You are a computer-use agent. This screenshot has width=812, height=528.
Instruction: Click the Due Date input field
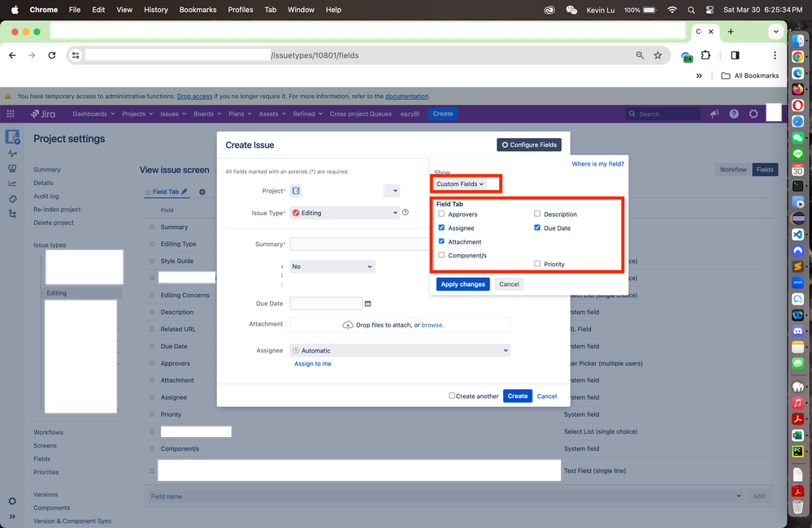(326, 303)
